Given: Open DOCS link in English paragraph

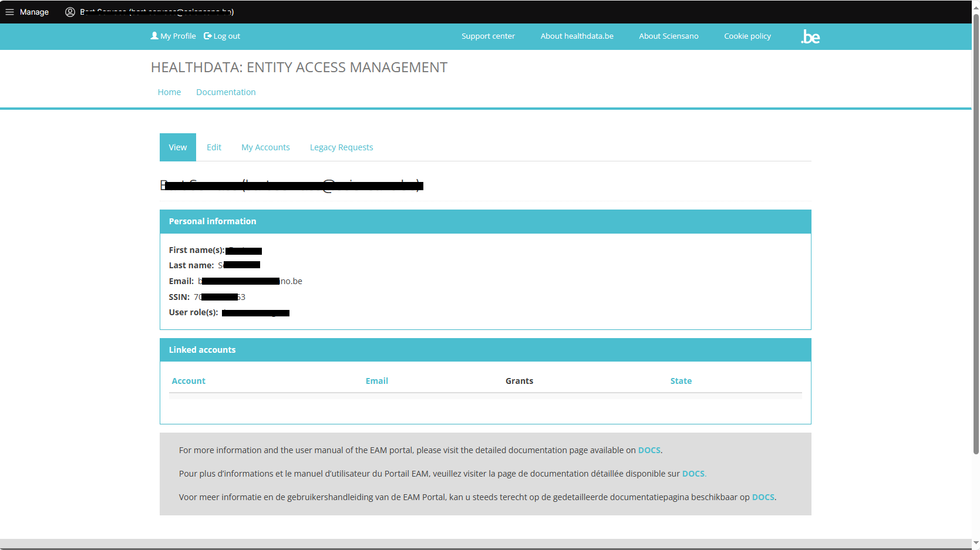Looking at the screenshot, I should (x=649, y=450).
